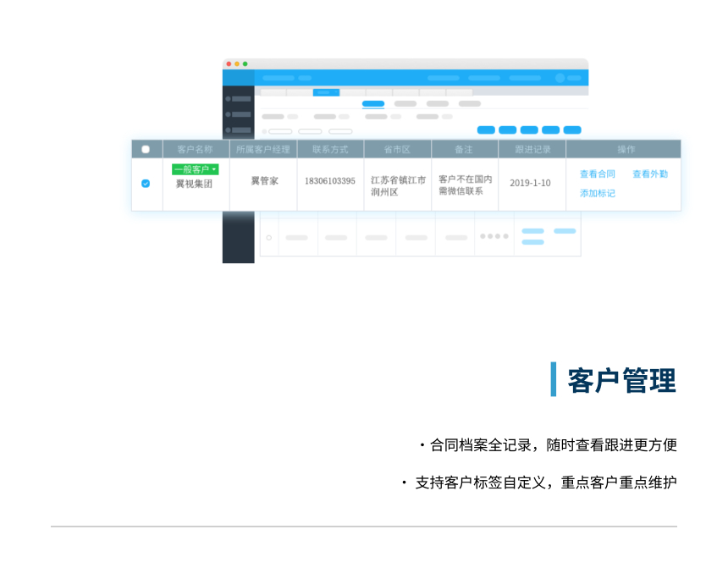Image resolution: width=728 pixels, height=579 pixels.
Task: Click the 联系方式 column header
Action: coord(330,149)
